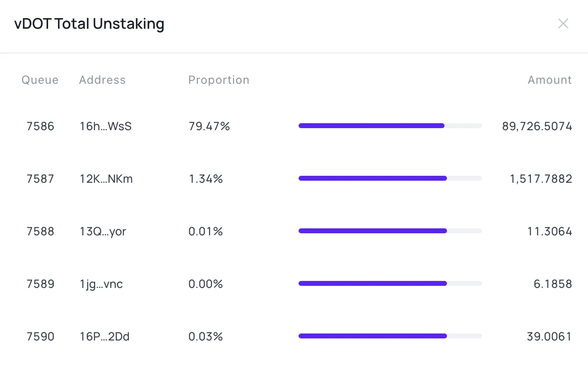This screenshot has width=588, height=368.
Task: Close the vDOT Total Unstaking dialog
Action: click(x=563, y=23)
